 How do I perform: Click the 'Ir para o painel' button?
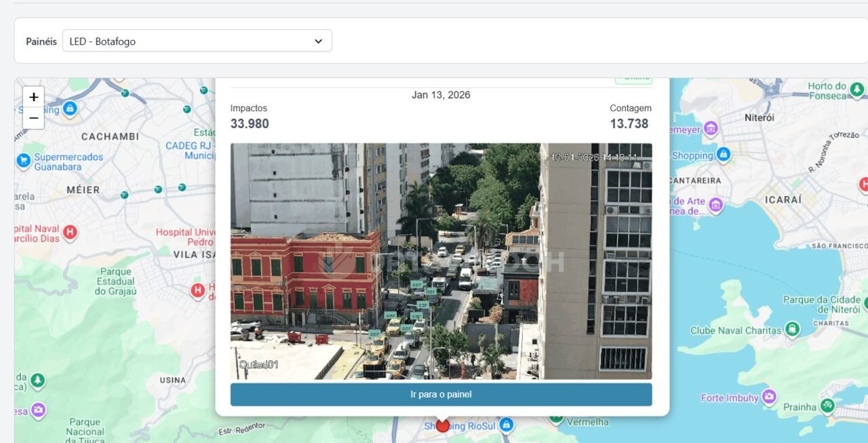441,394
